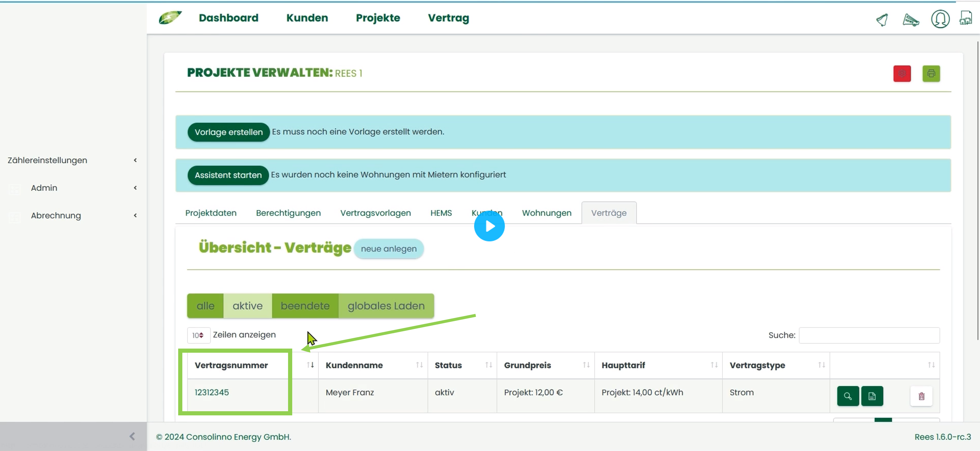Create new contract with 'neue anlegen'
The height and width of the screenshot is (451, 980).
(388, 249)
